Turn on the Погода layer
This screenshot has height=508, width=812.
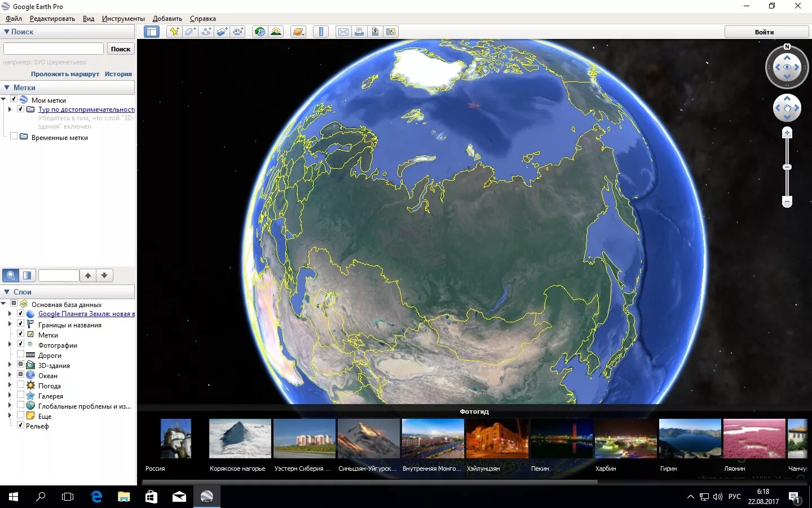[20, 386]
